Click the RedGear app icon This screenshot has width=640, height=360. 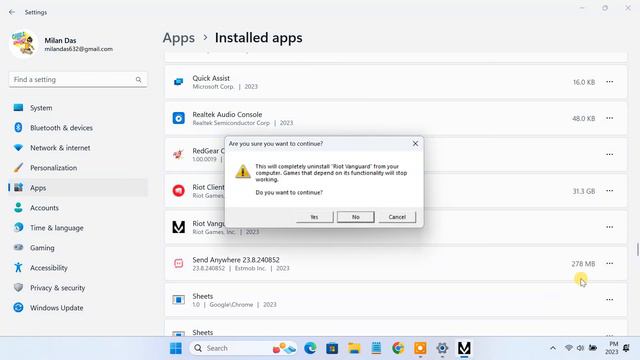(x=178, y=154)
